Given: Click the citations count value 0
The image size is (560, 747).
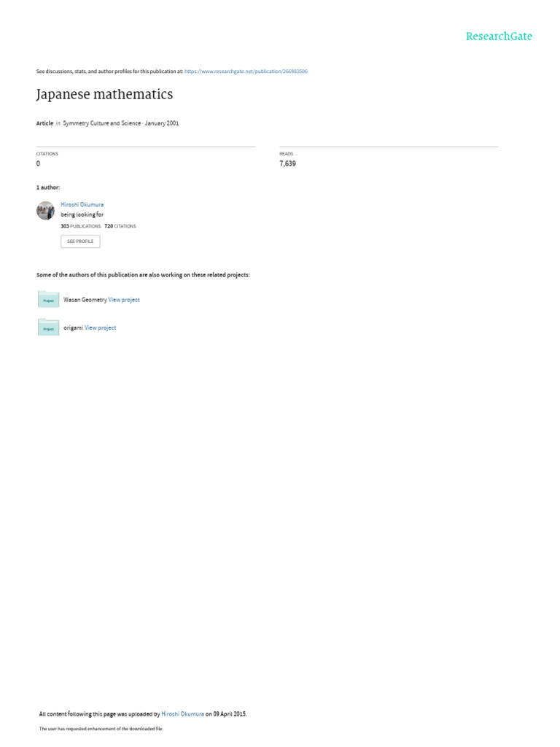Looking at the screenshot, I should point(38,163).
